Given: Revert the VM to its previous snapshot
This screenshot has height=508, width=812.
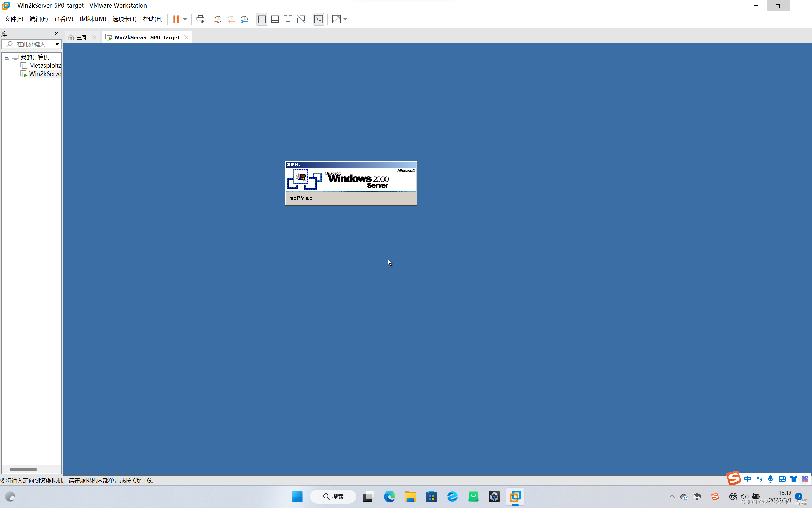Looking at the screenshot, I should [x=231, y=19].
